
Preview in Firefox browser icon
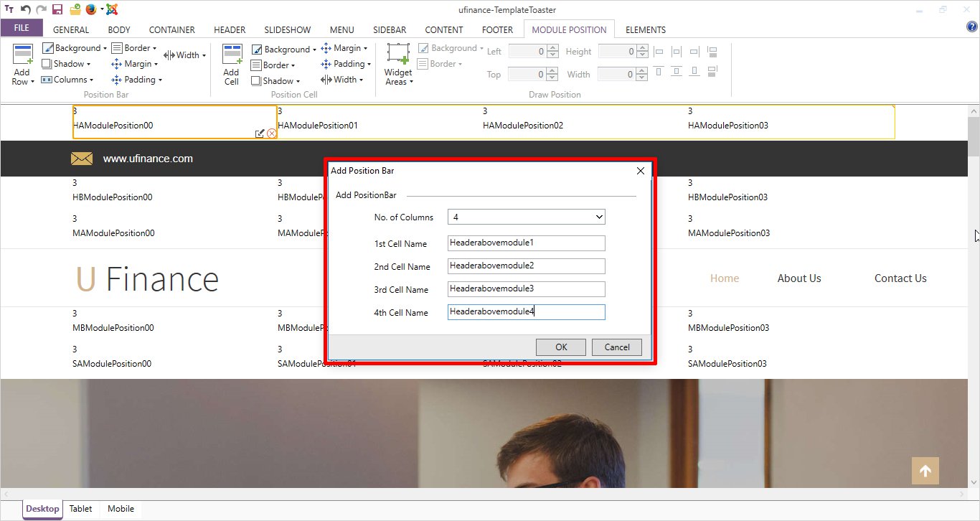coord(90,9)
